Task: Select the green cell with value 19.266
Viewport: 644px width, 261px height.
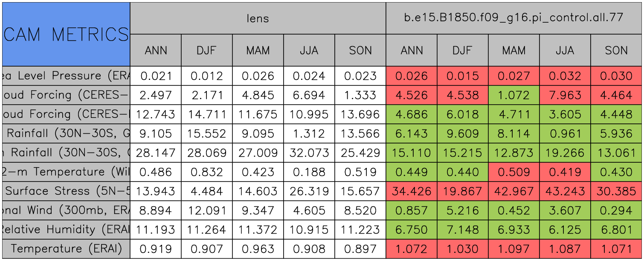Action: (565, 152)
